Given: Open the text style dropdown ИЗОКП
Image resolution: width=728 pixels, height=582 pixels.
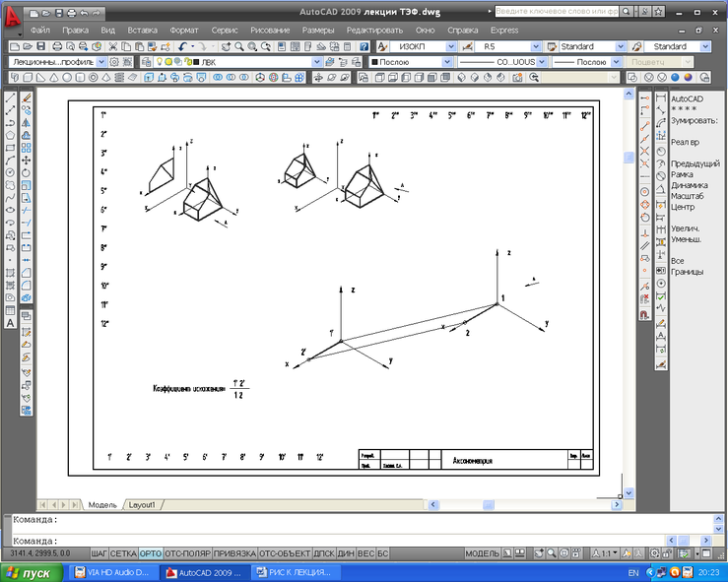Looking at the screenshot, I should tap(451, 46).
